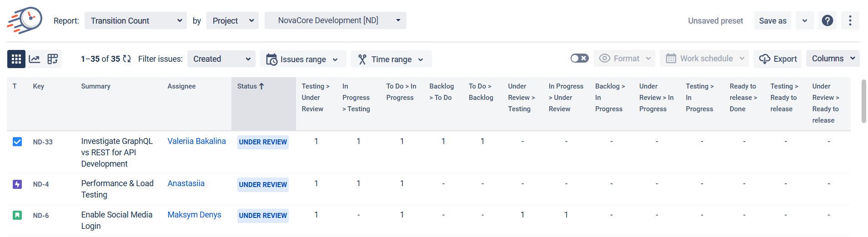Open the Time range menu
The height and width of the screenshot is (237, 868).
click(x=391, y=59)
